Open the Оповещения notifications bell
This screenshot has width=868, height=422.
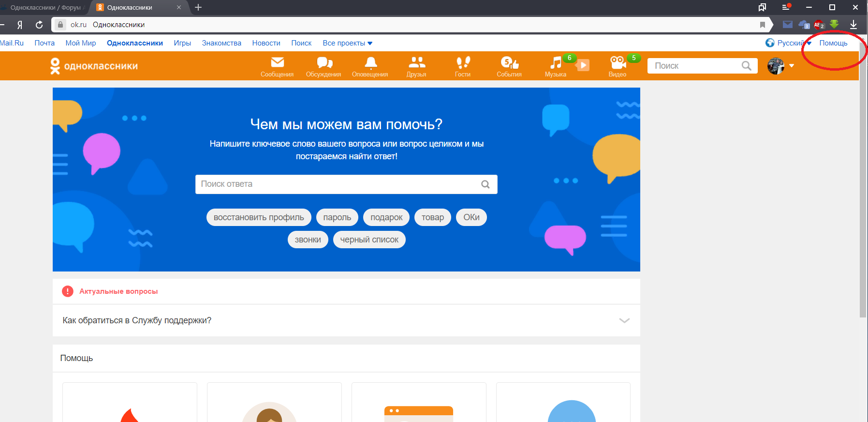pyautogui.click(x=370, y=66)
